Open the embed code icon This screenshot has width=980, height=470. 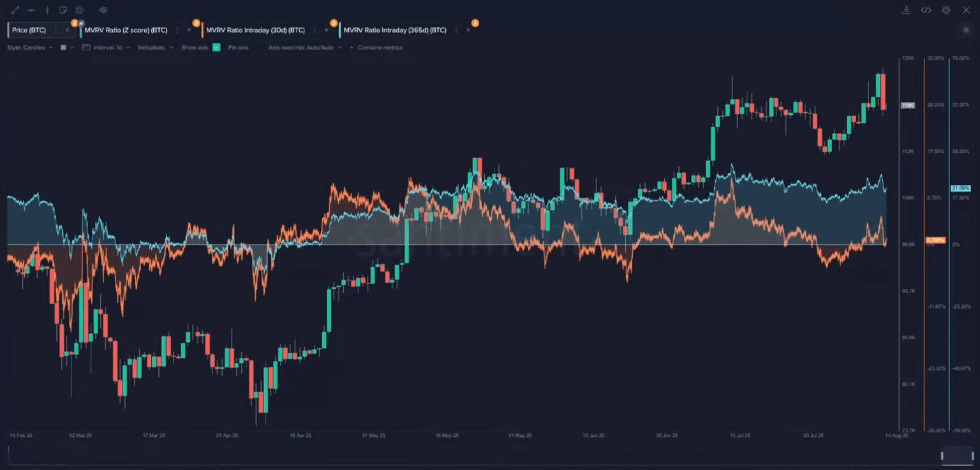(926, 10)
